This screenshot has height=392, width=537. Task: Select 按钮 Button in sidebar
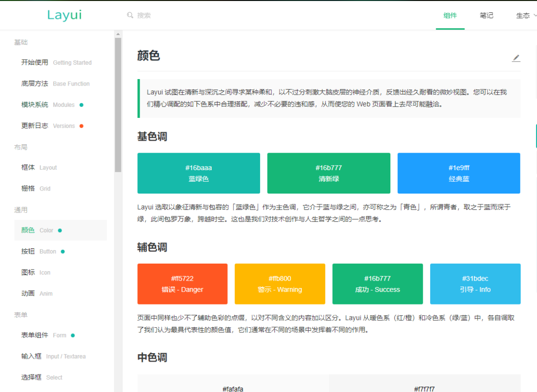pos(42,251)
